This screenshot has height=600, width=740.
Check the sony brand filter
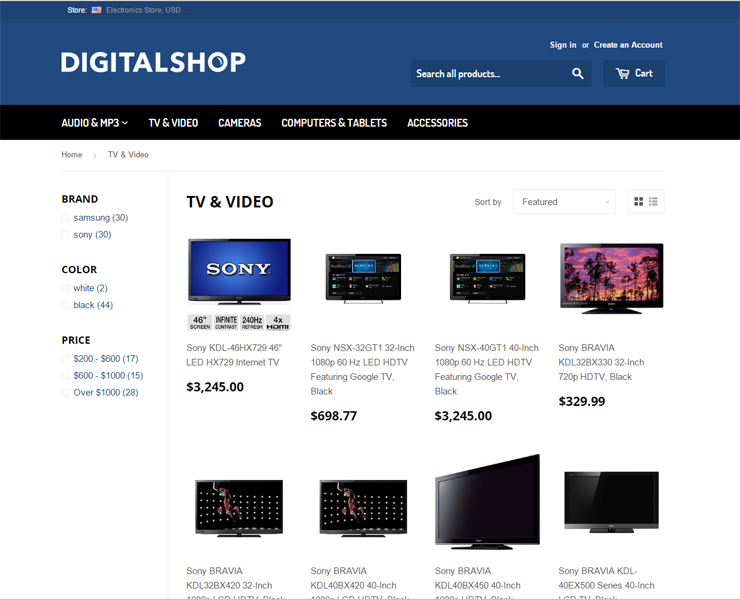(x=65, y=235)
